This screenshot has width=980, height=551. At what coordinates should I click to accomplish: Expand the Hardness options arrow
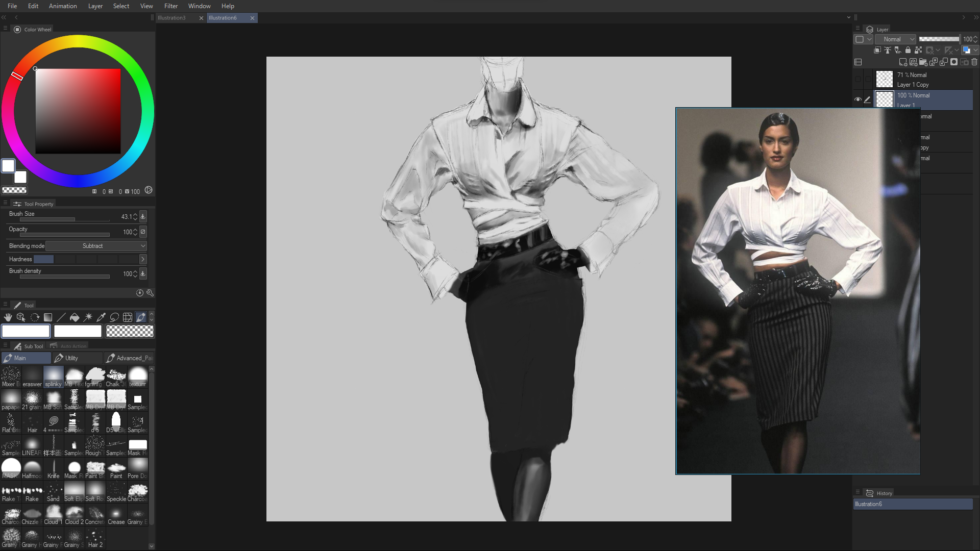[143, 259]
